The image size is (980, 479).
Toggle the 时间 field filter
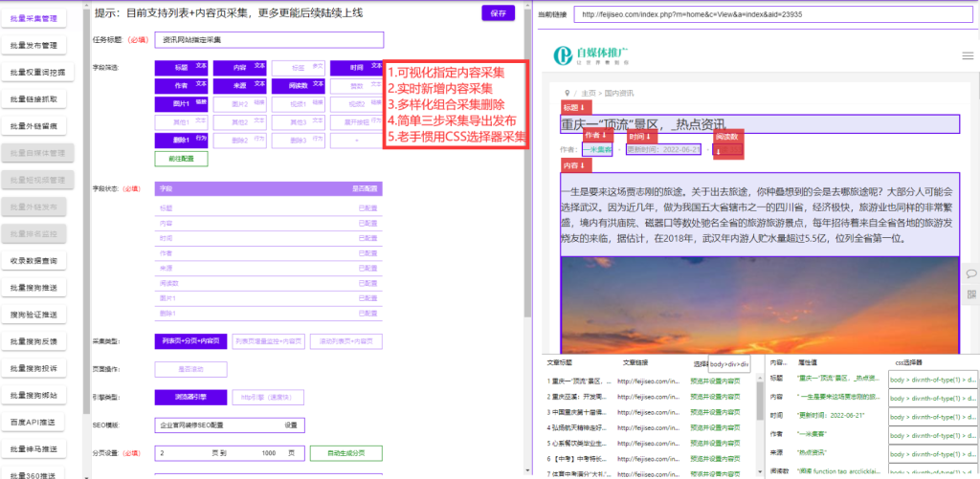pos(357,68)
